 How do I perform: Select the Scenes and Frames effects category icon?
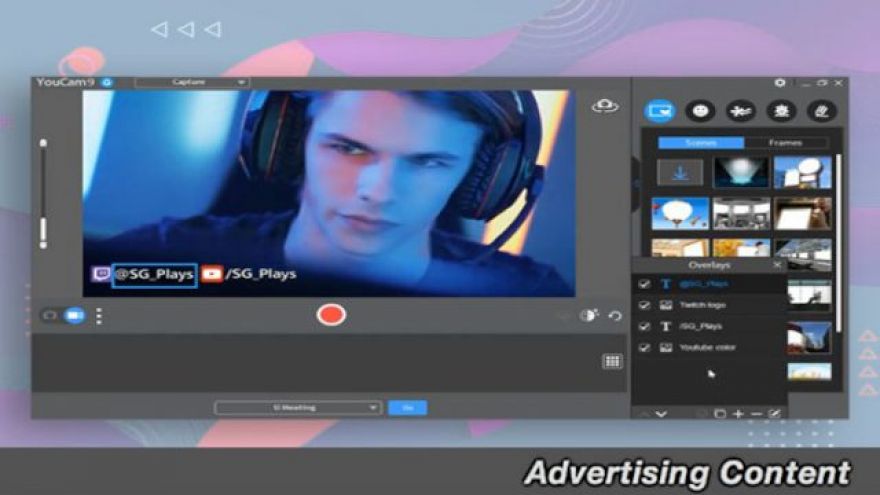pyautogui.click(x=659, y=111)
